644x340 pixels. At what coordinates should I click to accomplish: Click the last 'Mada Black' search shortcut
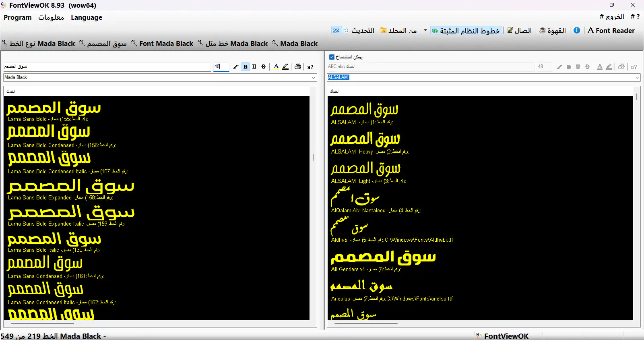[x=295, y=44]
